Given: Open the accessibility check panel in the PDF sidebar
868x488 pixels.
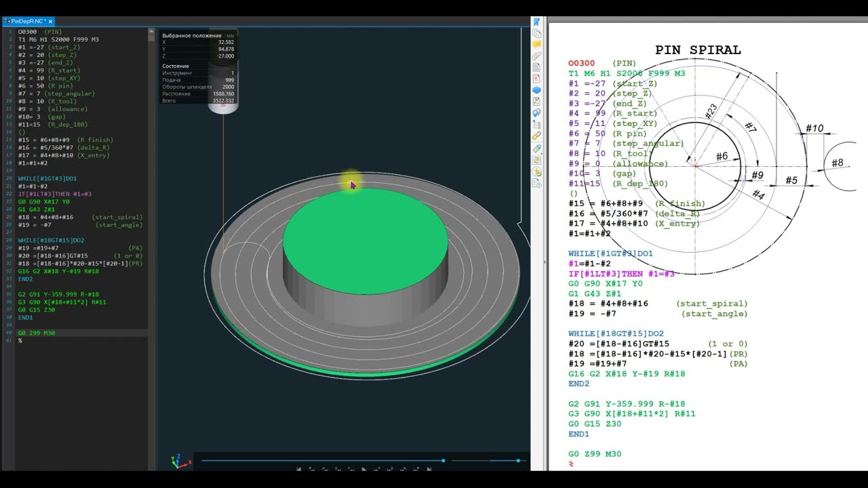Looking at the screenshot, I should pos(536,171).
